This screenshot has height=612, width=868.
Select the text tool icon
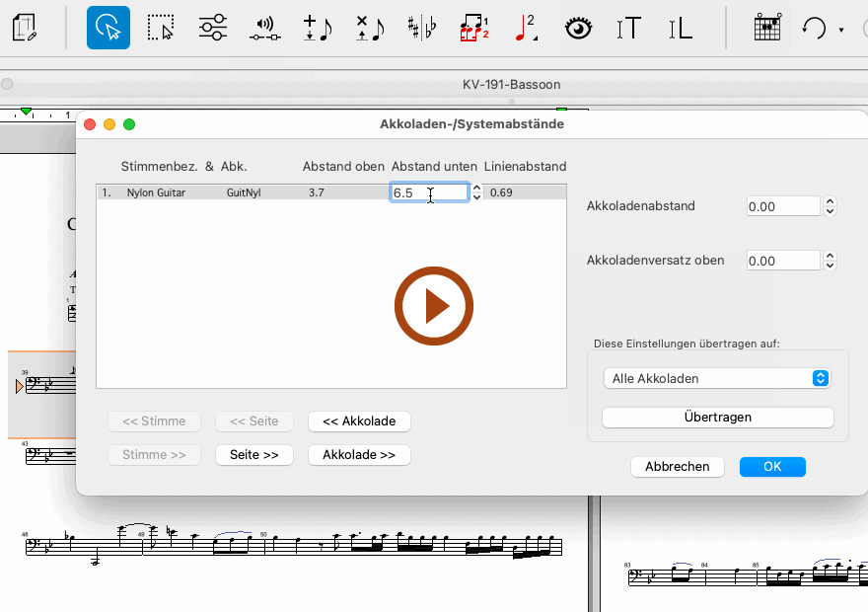628,28
